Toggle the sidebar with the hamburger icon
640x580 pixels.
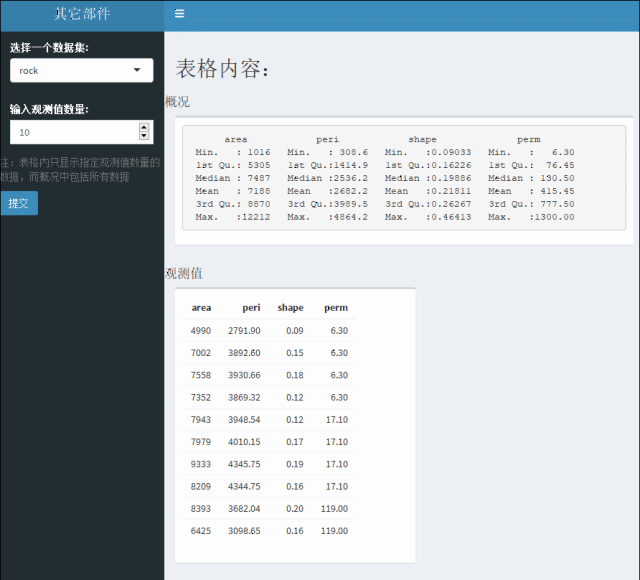179,14
